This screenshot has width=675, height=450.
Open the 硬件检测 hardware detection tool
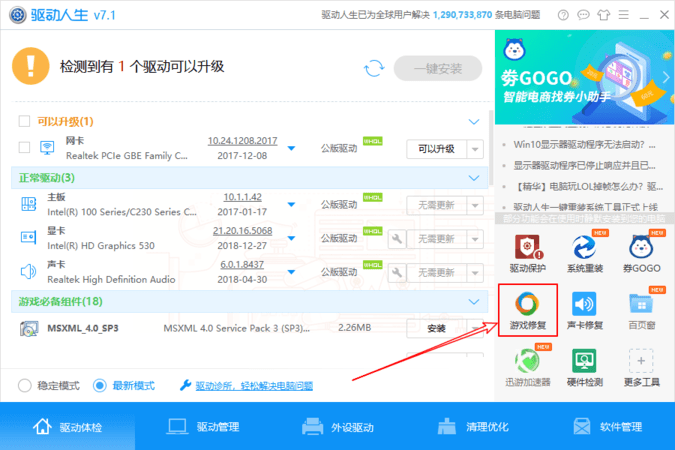(584, 367)
